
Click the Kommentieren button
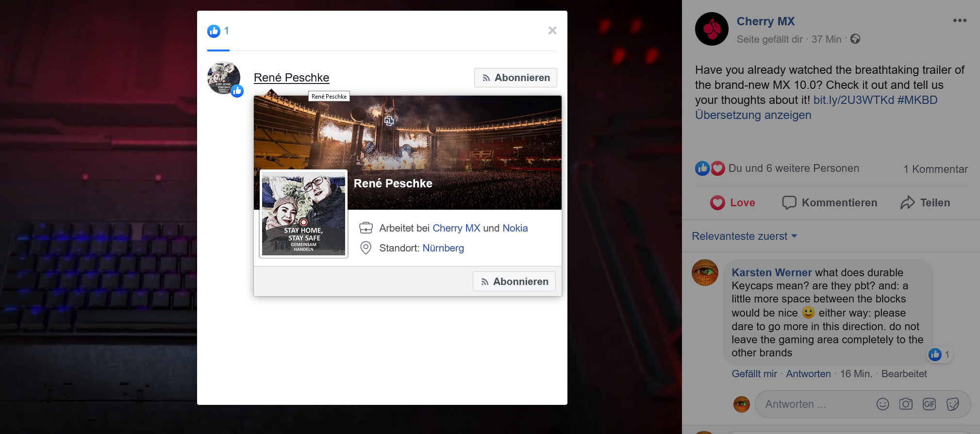tap(830, 203)
